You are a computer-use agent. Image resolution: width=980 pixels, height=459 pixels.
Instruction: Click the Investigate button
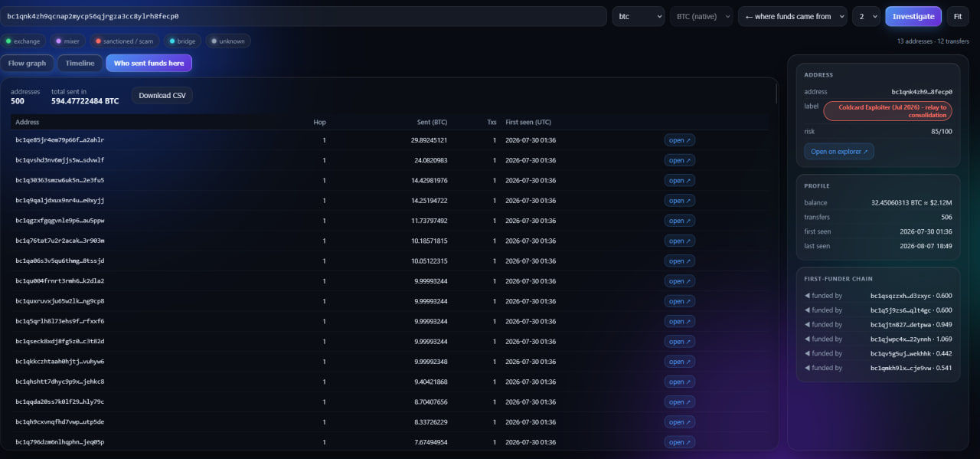point(913,16)
